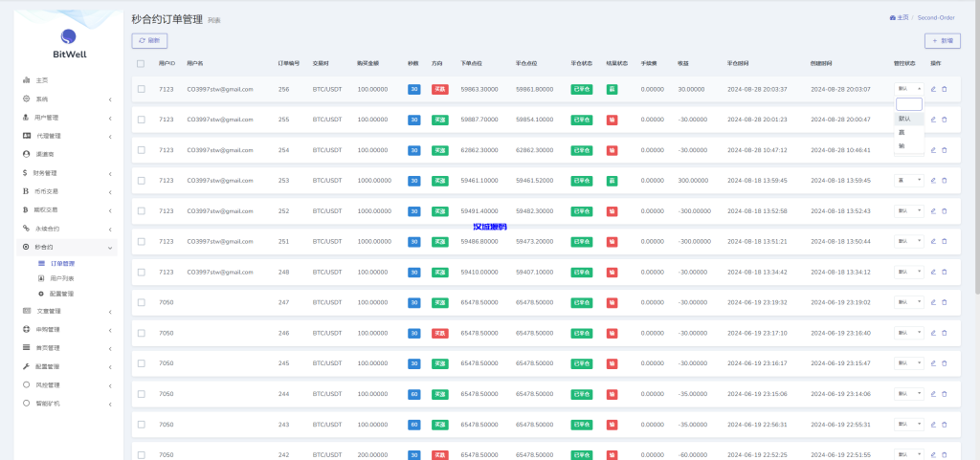The image size is (980, 460).
Task: Click the search field inside open dropdown
Action: [908, 104]
